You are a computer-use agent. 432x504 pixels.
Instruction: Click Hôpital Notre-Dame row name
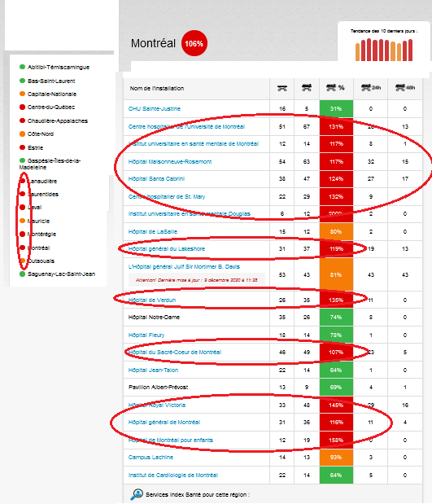[154, 318]
